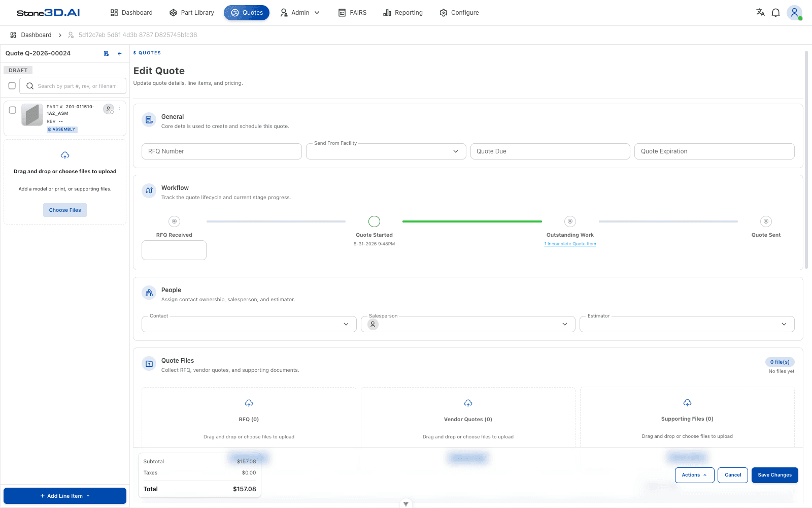Open notifications bell

[x=775, y=13]
